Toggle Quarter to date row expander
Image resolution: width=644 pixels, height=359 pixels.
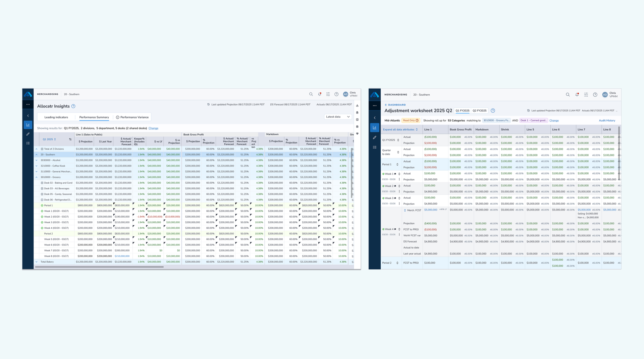398,152
